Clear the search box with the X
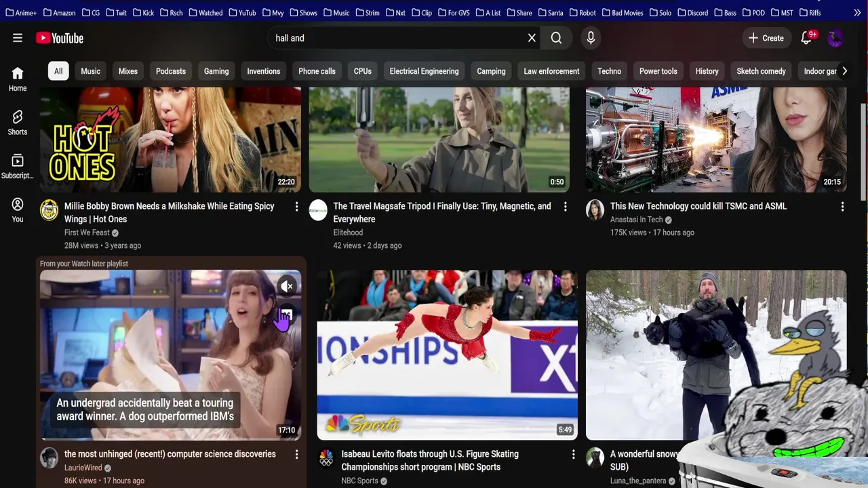The image size is (868, 488). point(532,38)
